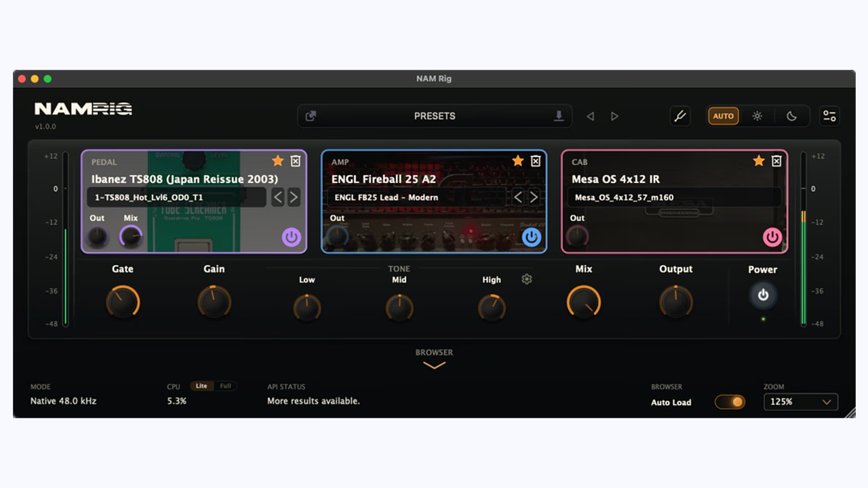Favorite the ENGL Fireball amp with star

518,161
